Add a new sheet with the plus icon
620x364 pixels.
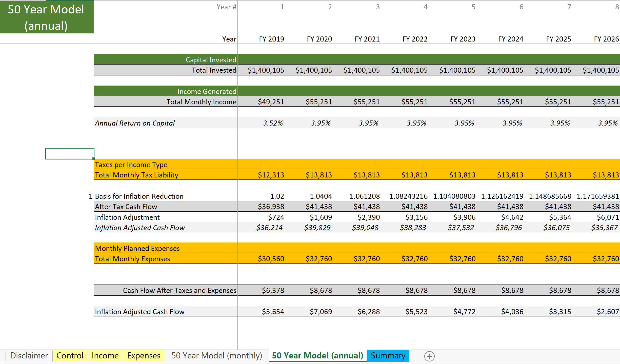point(429,356)
